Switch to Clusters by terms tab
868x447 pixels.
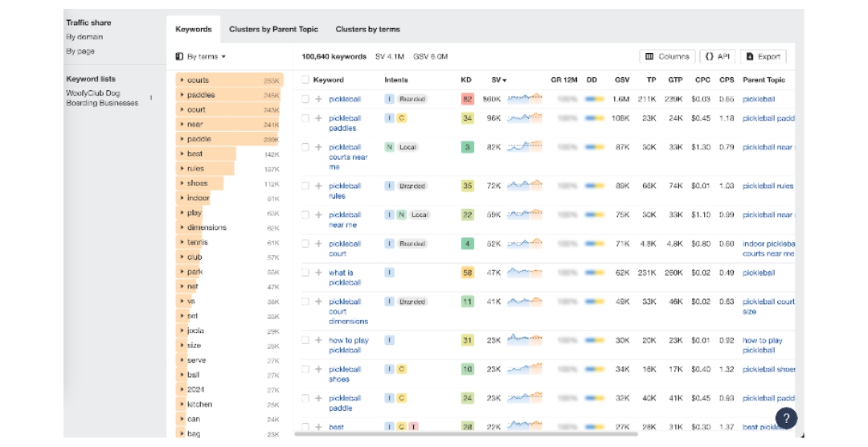pyautogui.click(x=367, y=29)
